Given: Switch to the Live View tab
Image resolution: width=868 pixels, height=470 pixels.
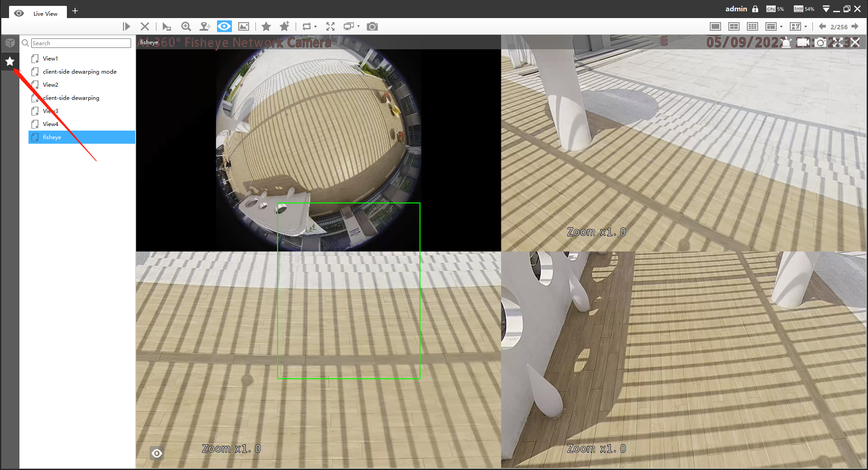Looking at the screenshot, I should 45,14.
